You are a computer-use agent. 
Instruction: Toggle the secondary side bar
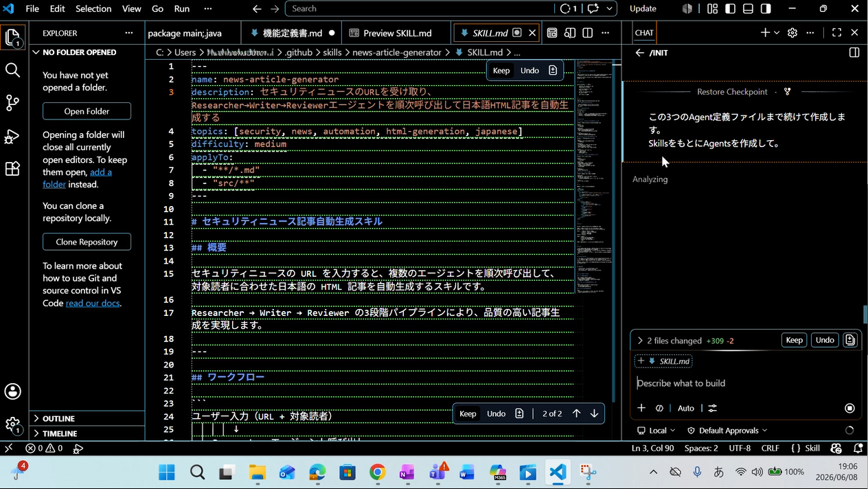click(x=766, y=9)
